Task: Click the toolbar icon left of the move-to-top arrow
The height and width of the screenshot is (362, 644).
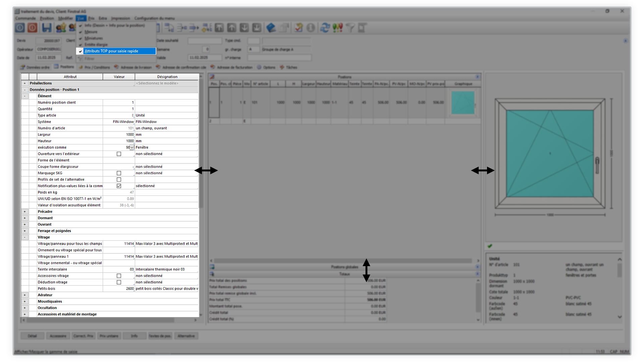Action: pos(207,27)
